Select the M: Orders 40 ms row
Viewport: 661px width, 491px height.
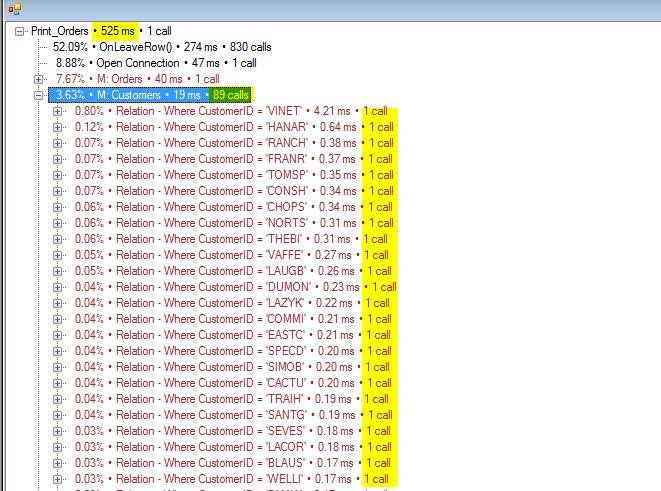click(x=137, y=79)
